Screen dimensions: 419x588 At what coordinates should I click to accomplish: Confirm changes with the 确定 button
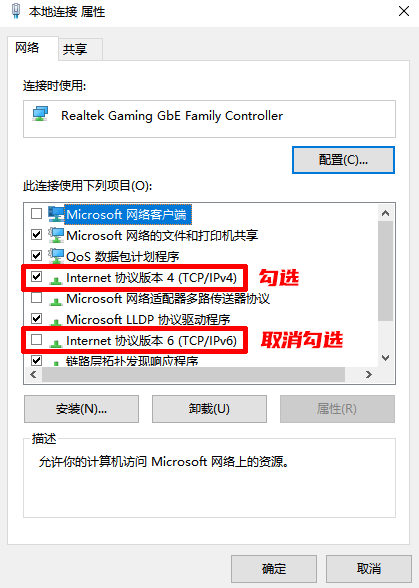point(274,569)
